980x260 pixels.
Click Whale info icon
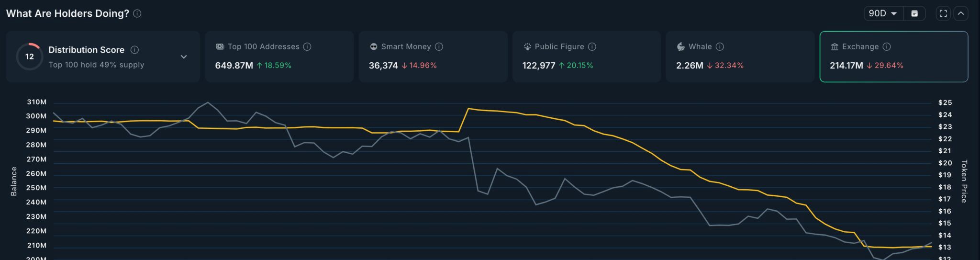pos(720,46)
